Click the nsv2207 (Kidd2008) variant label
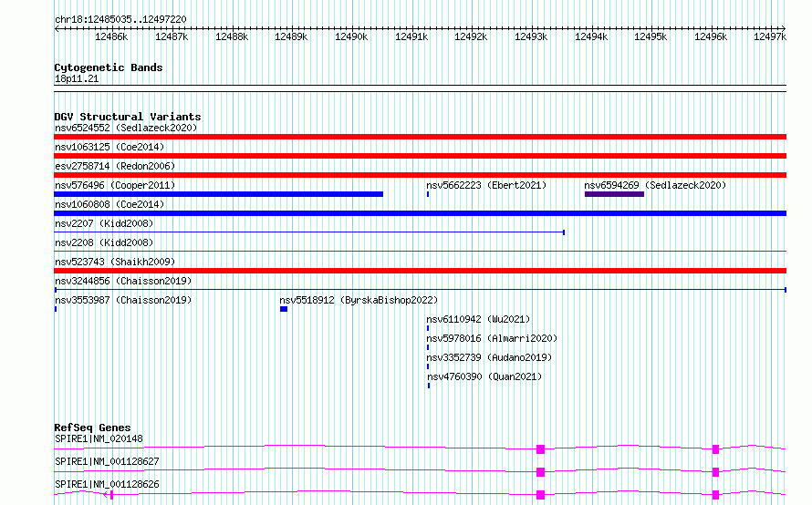 pos(104,223)
